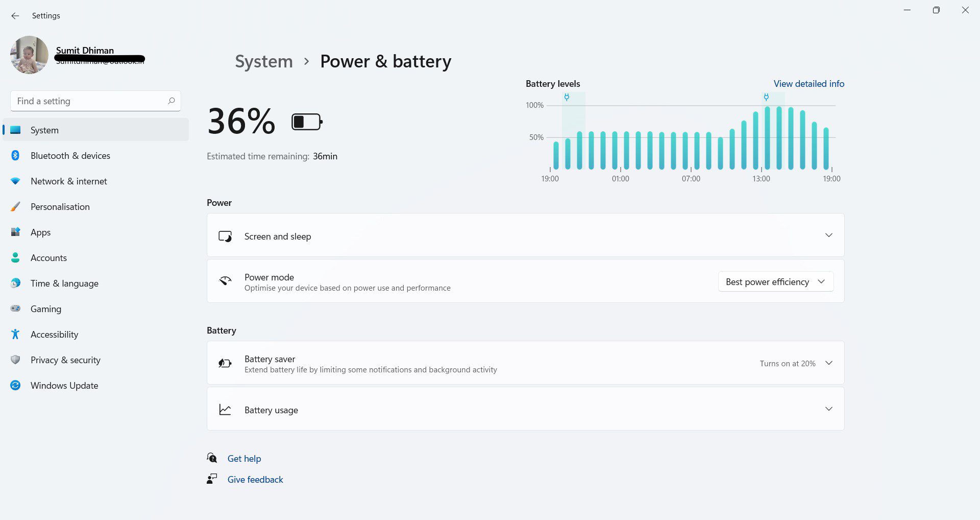
Task: Select Time & language in sidebar
Action: pos(64,283)
